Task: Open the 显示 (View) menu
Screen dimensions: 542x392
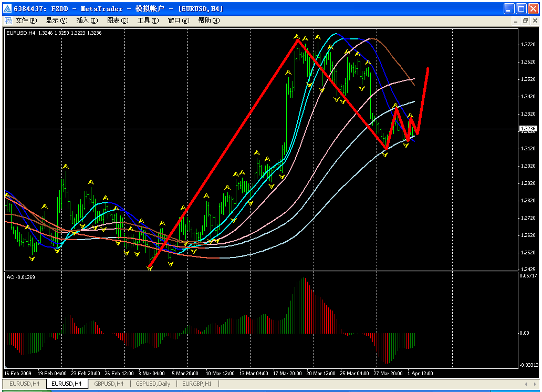Action: click(x=57, y=20)
